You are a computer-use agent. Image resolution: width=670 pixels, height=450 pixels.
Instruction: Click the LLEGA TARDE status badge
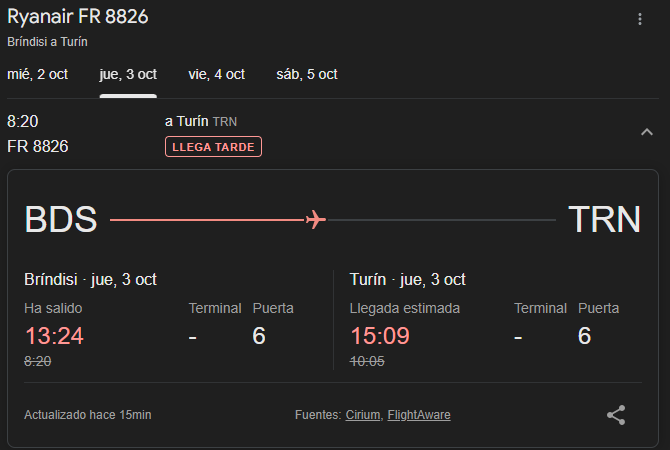[213, 147]
